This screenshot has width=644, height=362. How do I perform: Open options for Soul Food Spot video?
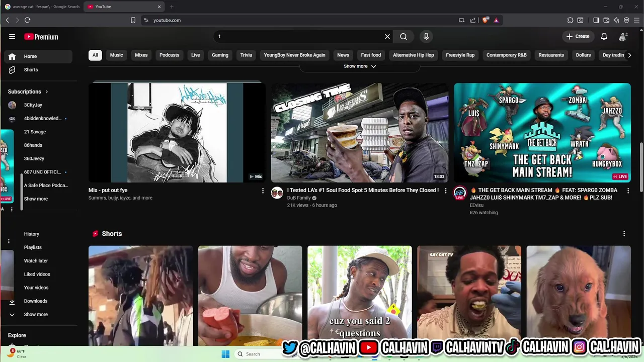click(x=445, y=191)
